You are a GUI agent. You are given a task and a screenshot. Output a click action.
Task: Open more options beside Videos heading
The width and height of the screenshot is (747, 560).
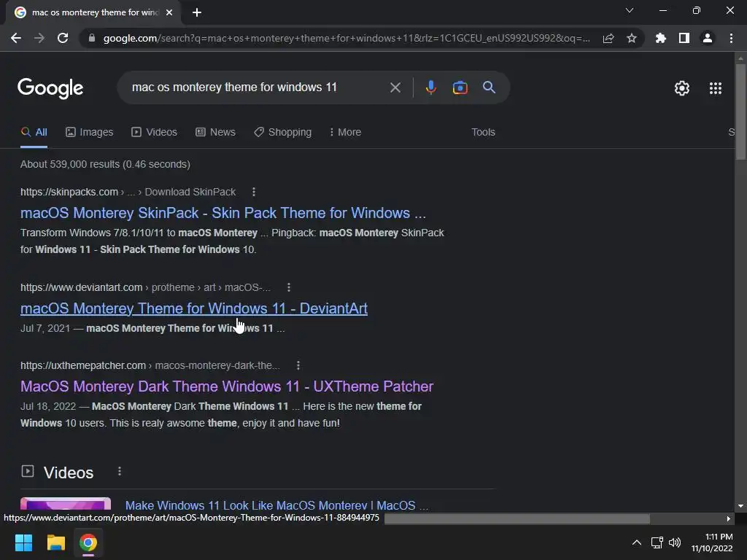120,472
